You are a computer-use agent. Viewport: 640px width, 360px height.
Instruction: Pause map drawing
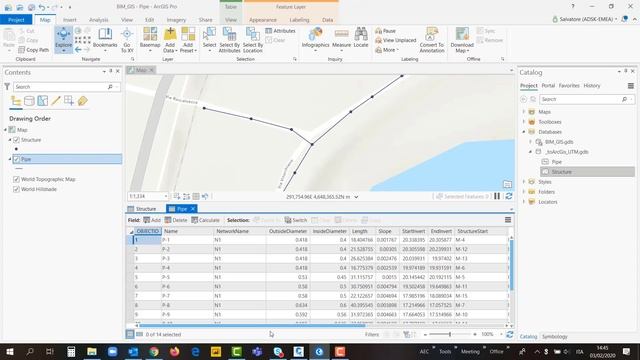point(497,196)
